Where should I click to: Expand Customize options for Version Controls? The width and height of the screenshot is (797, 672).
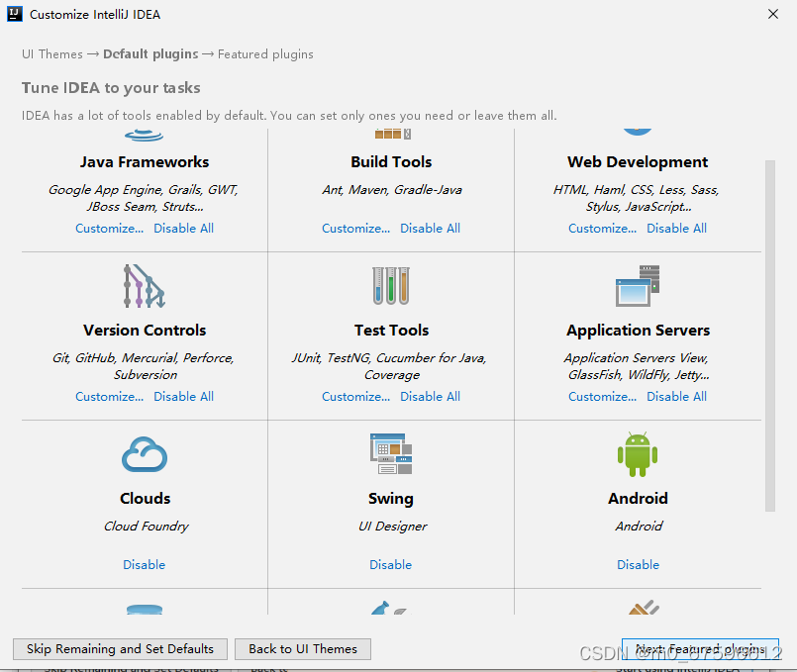(109, 397)
